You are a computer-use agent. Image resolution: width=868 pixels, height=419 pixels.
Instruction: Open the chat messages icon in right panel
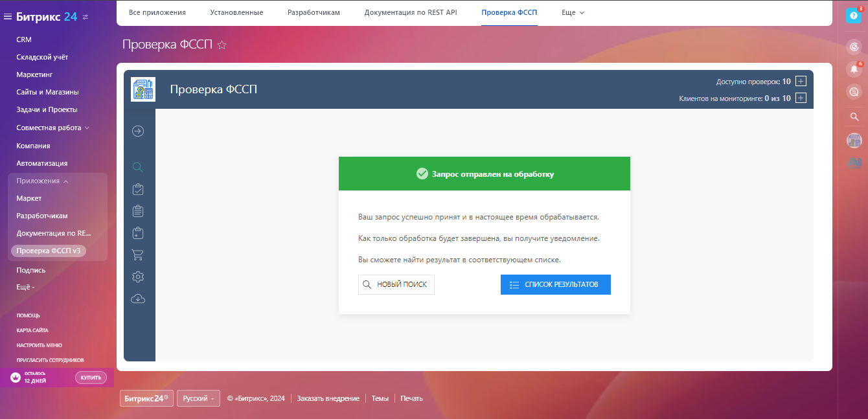[854, 92]
